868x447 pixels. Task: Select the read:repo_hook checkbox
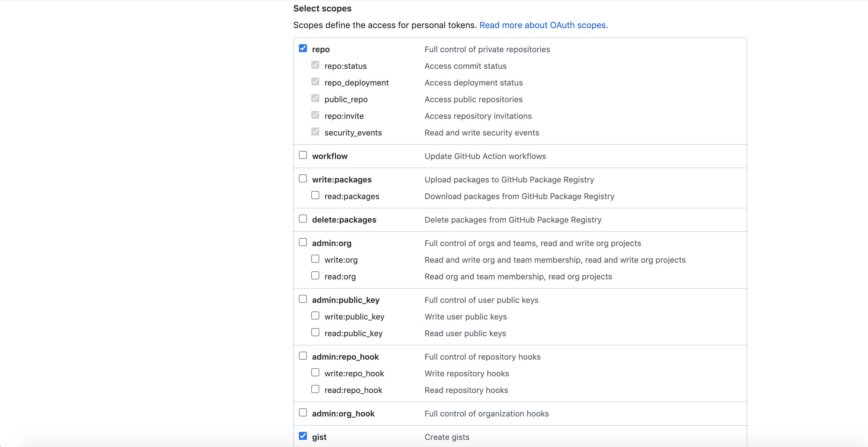click(315, 389)
